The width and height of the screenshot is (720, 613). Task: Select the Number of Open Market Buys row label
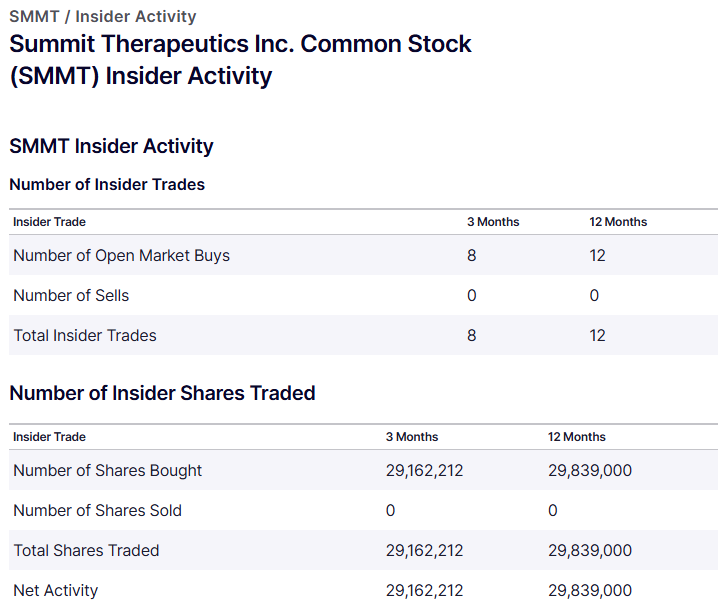click(121, 255)
